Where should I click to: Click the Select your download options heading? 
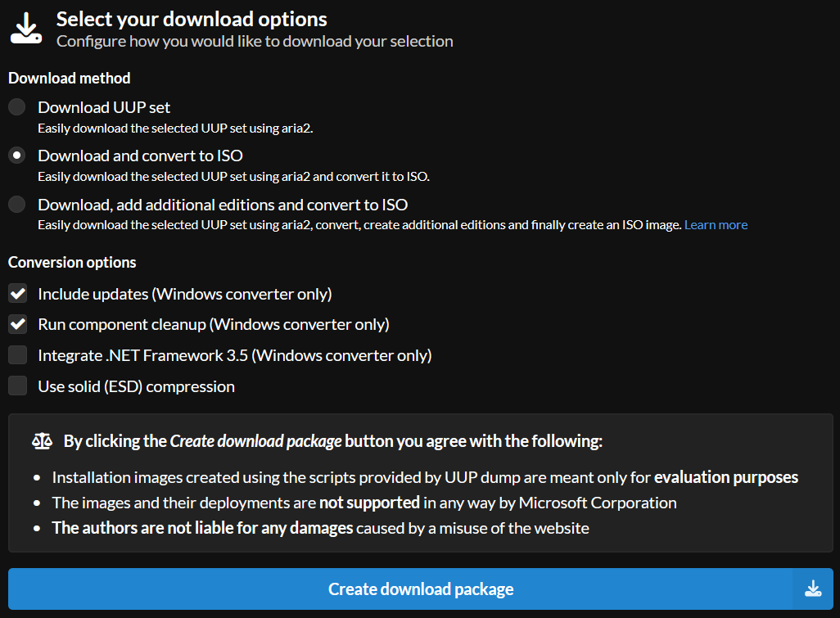pyautogui.click(x=192, y=19)
